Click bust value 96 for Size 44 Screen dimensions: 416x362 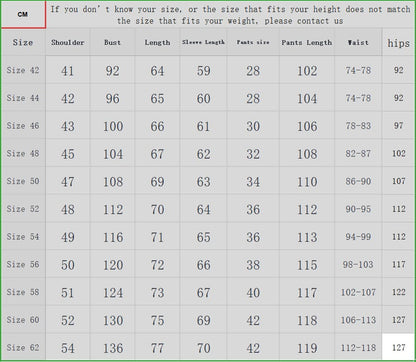point(112,98)
